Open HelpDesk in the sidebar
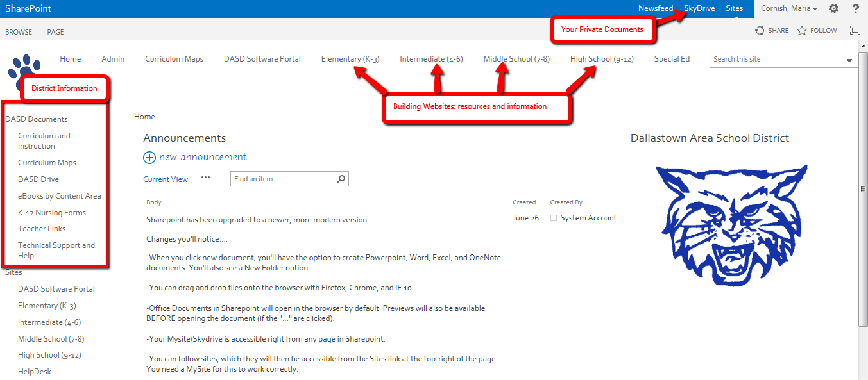 point(35,372)
